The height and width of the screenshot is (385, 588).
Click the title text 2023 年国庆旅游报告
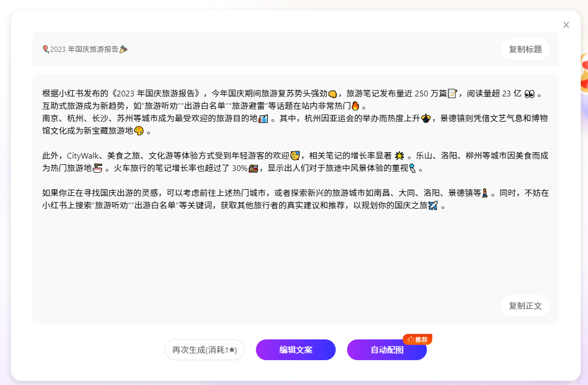coord(84,49)
